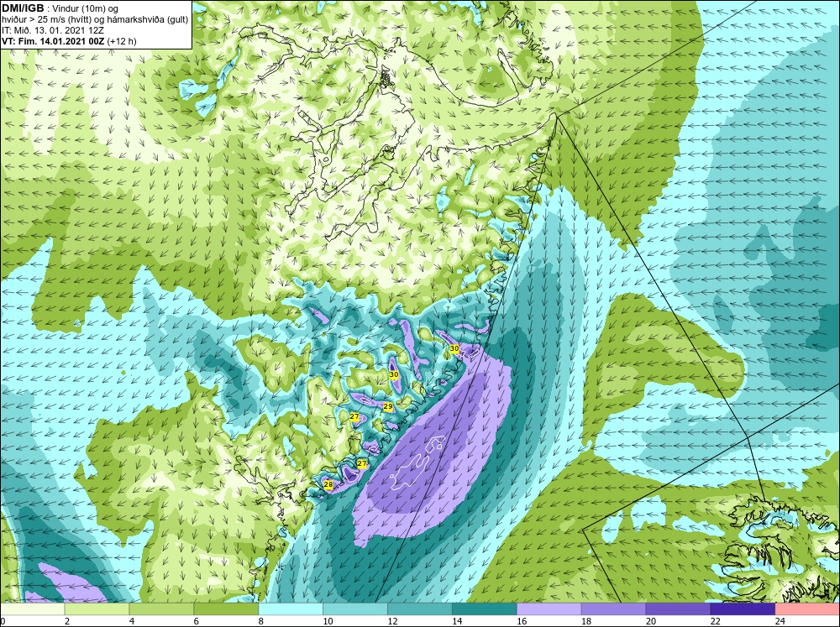Select the 18–20 m/s medium purple swatch
The width and height of the screenshot is (840, 627).
(613, 609)
